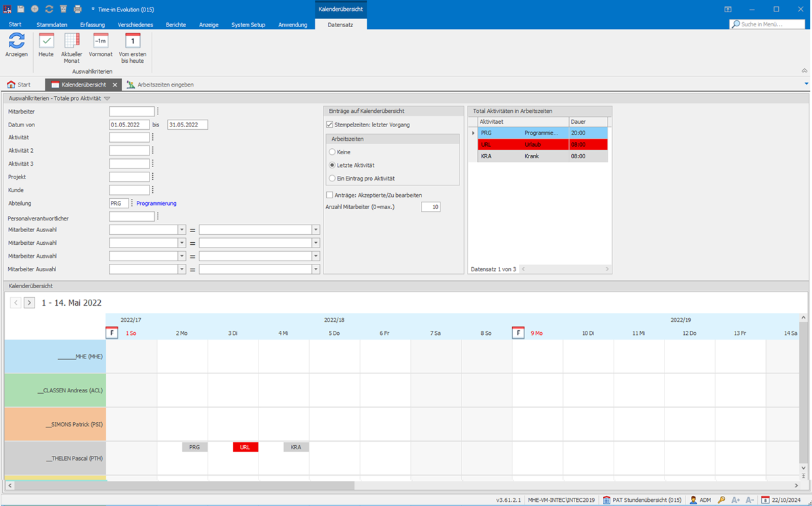This screenshot has width=812, height=506.
Task: Click the forward arrow above the calendar view
Action: click(28, 302)
